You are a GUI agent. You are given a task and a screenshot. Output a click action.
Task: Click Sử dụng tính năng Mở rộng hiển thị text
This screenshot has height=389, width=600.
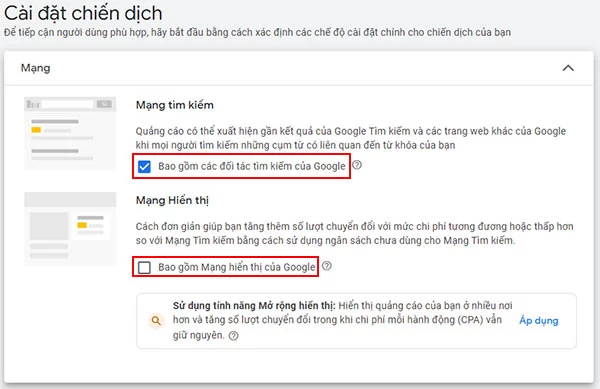254,306
